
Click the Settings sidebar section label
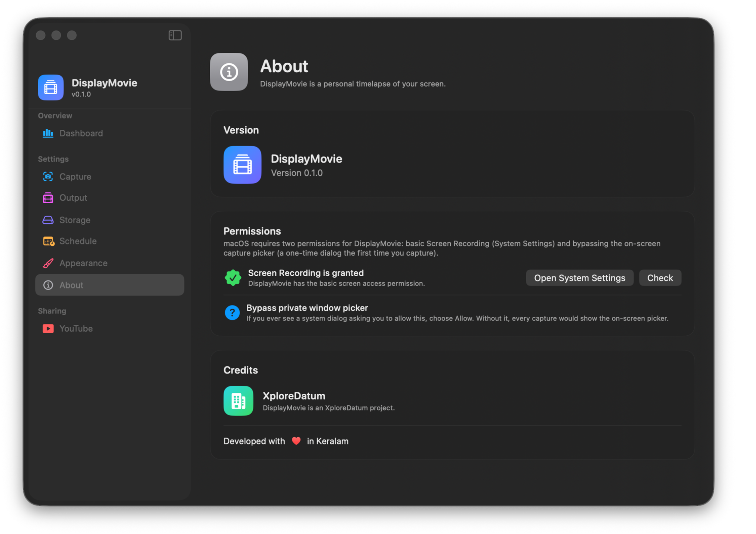point(53,159)
